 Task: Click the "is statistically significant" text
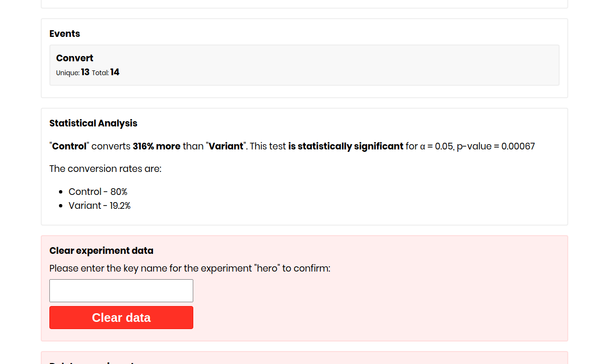click(x=346, y=146)
